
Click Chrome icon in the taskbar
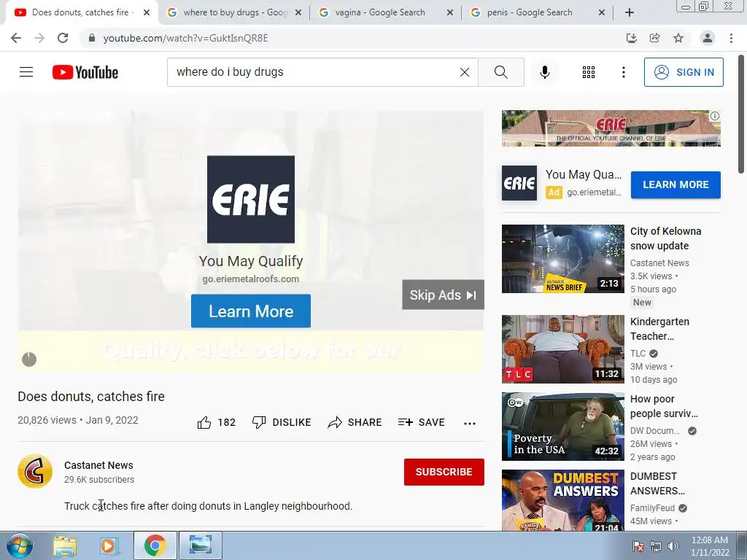pyautogui.click(x=155, y=545)
